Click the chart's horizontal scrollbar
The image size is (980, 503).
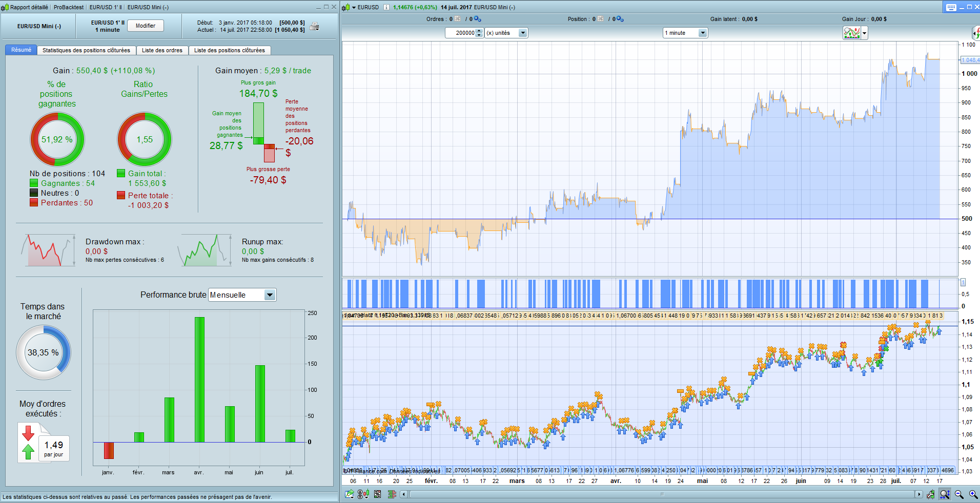pos(661,494)
